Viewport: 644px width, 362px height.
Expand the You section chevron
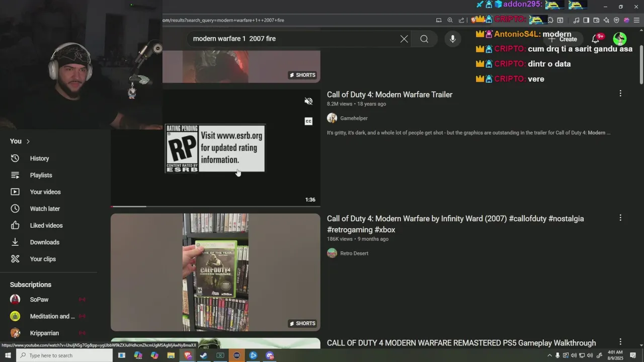28,141
